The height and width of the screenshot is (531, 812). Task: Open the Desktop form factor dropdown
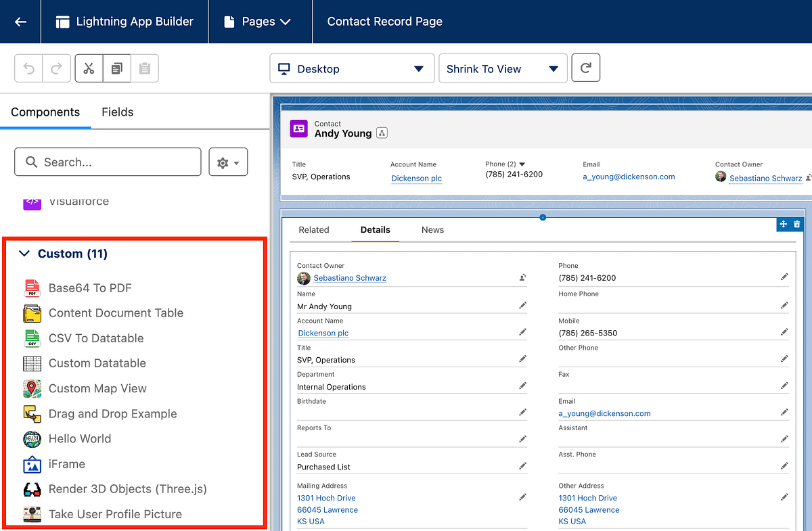[352, 68]
